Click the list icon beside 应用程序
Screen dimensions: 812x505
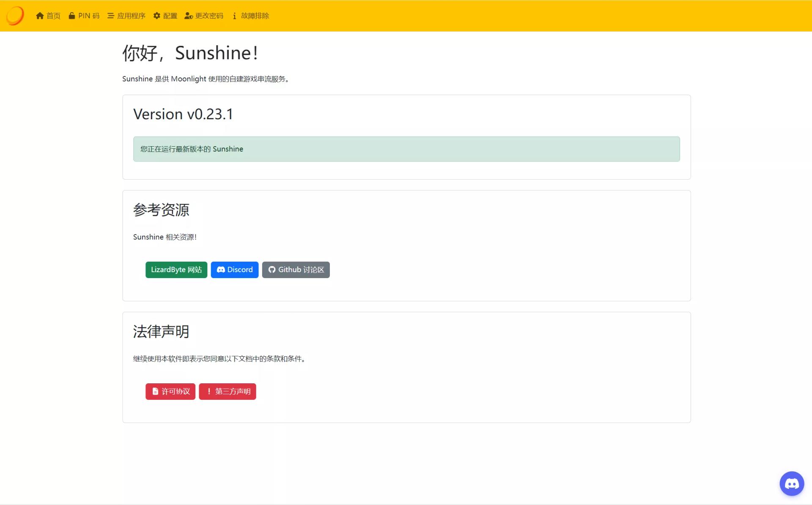[110, 16]
